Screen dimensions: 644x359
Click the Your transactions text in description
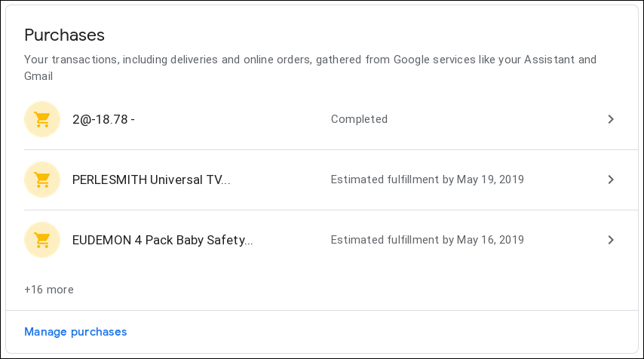[72, 60]
